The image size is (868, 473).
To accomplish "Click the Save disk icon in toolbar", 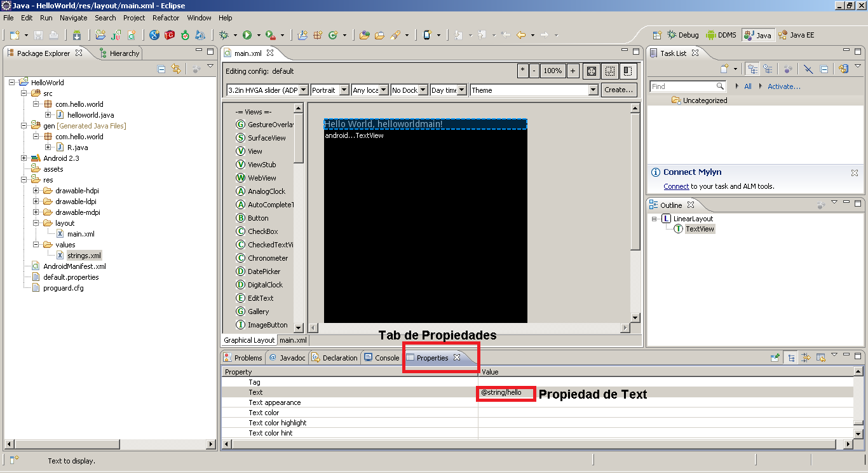I will 38,35.
